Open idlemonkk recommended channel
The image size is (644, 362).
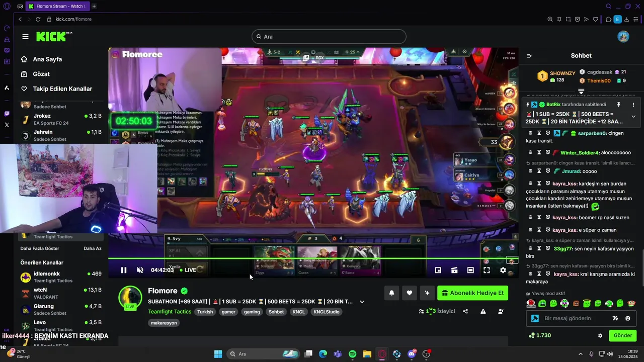[60, 277]
